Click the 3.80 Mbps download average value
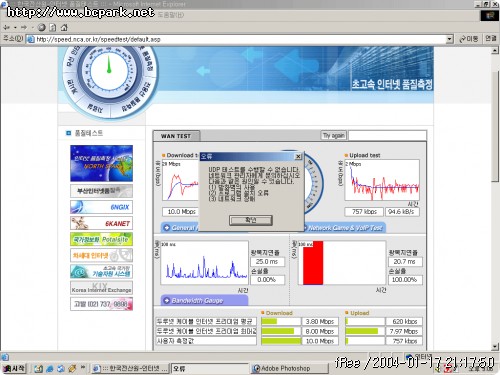Image resolution: width=500 pixels, height=375 pixels. point(320,321)
